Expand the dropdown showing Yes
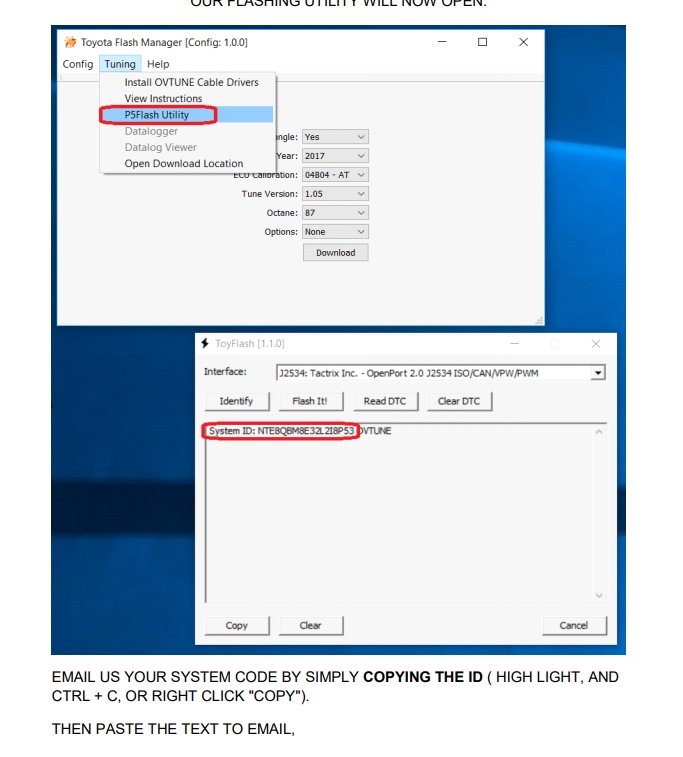This screenshot has width=683, height=757. click(335, 137)
